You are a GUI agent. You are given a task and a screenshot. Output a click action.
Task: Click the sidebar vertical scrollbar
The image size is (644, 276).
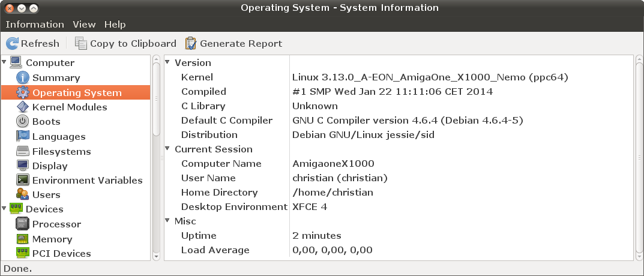156,99
